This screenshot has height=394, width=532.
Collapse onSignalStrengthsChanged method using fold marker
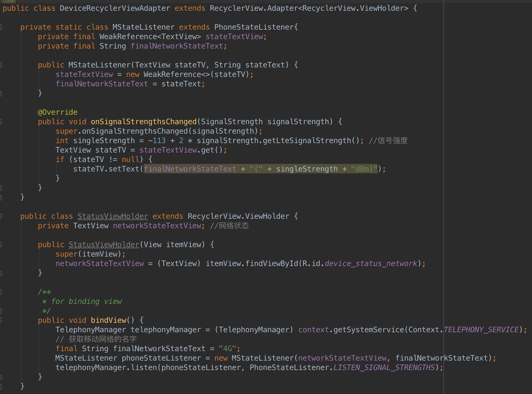pyautogui.click(x=1, y=122)
